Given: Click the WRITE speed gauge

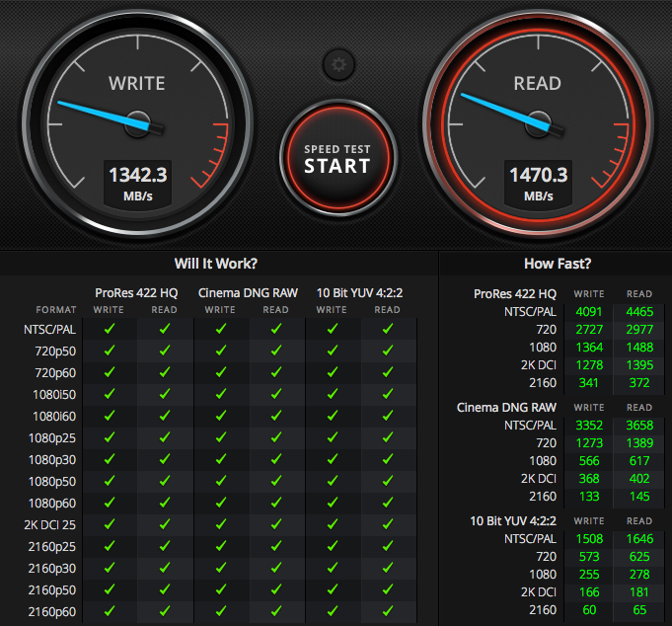Looking at the screenshot, I should click(137, 123).
